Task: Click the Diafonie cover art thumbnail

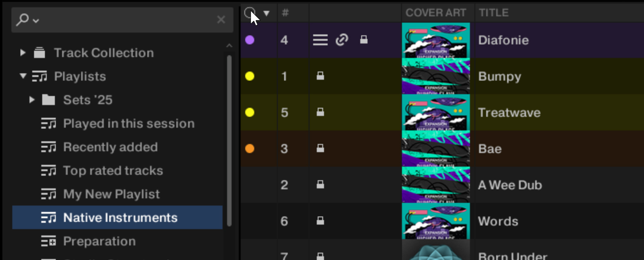Action: pos(436,40)
